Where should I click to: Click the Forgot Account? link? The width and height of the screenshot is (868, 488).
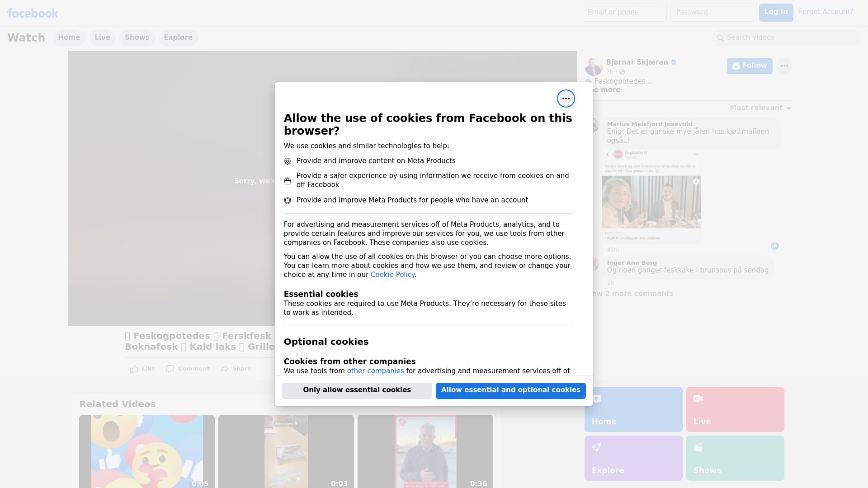[826, 12]
